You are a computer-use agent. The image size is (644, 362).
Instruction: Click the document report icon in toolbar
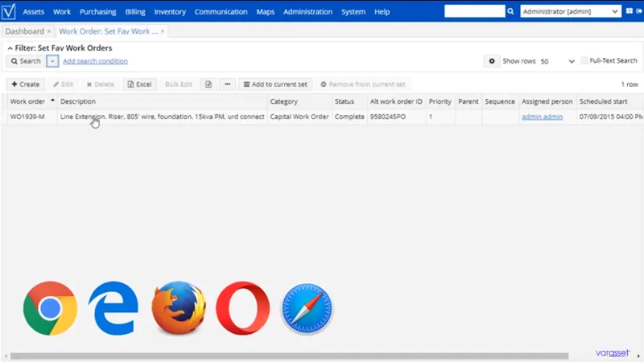208,84
